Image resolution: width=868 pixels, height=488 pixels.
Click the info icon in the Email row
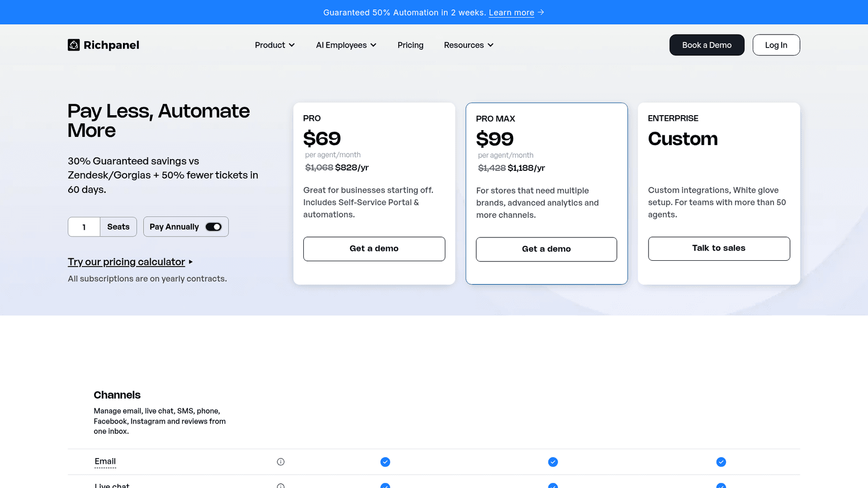click(281, 462)
